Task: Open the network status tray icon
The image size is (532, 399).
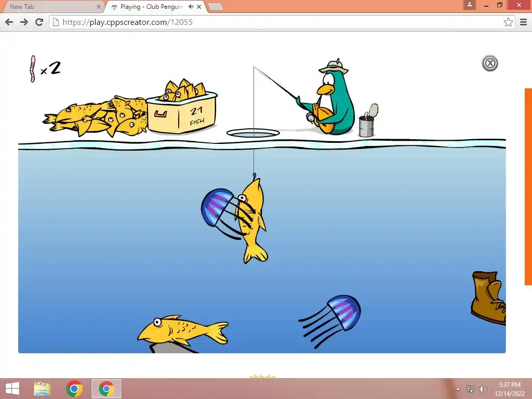Action: tap(471, 389)
